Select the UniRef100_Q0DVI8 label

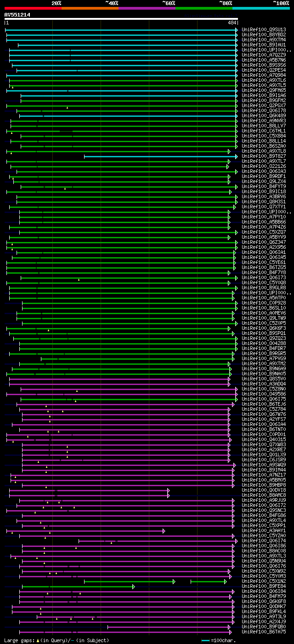tap(264, 490)
